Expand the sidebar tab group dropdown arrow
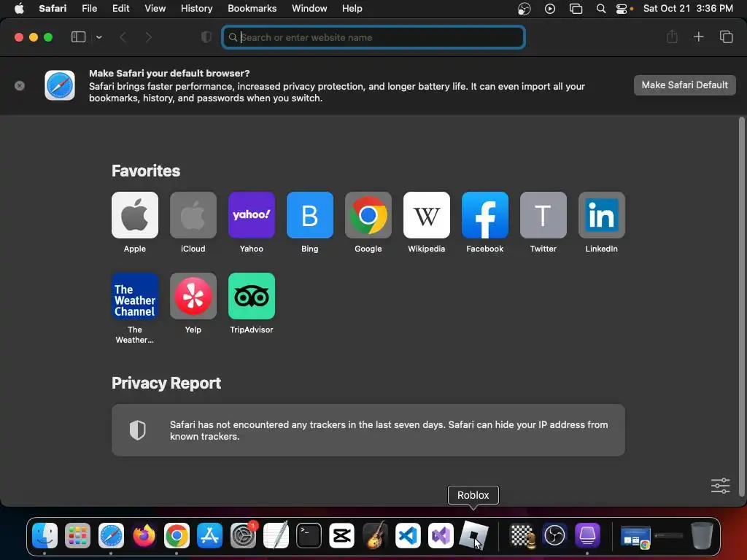This screenshot has height=560, width=747. (x=99, y=37)
